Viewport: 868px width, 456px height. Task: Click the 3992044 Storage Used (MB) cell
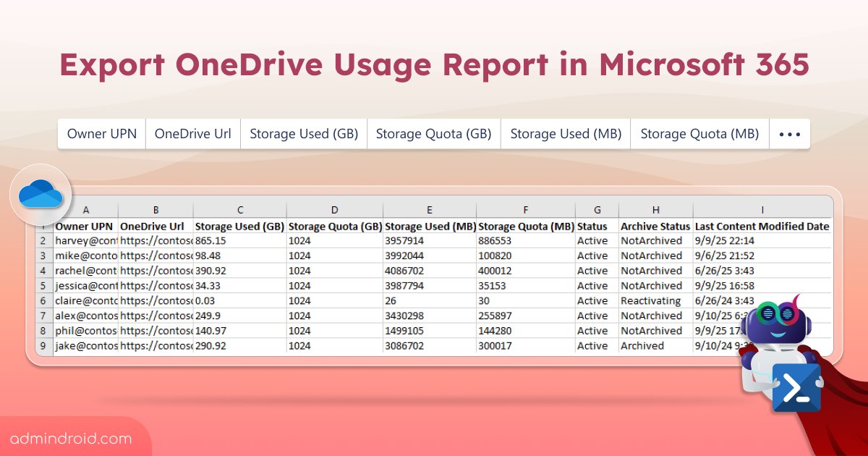(430, 256)
